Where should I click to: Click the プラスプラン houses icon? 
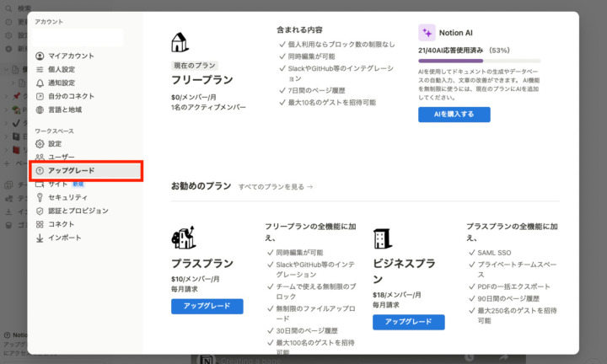(184, 237)
